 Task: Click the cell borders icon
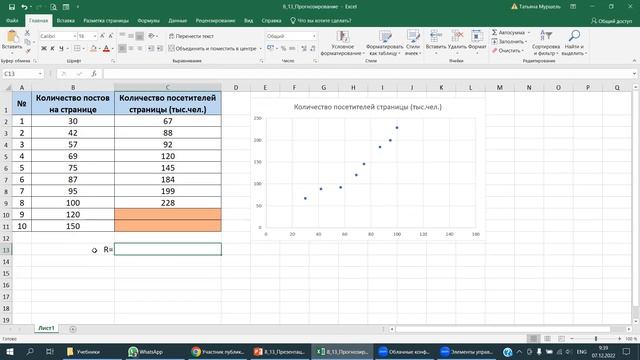tap(77, 49)
